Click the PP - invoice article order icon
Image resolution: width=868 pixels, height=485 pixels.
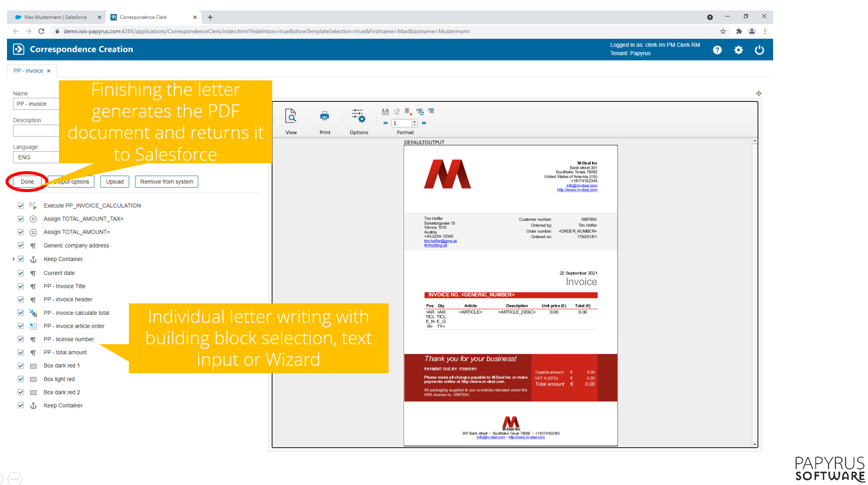33,326
